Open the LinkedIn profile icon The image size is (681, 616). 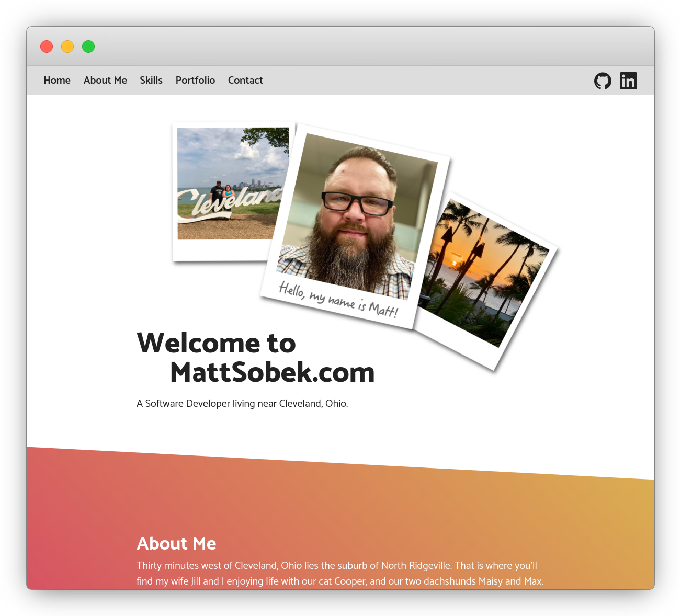[x=628, y=81]
